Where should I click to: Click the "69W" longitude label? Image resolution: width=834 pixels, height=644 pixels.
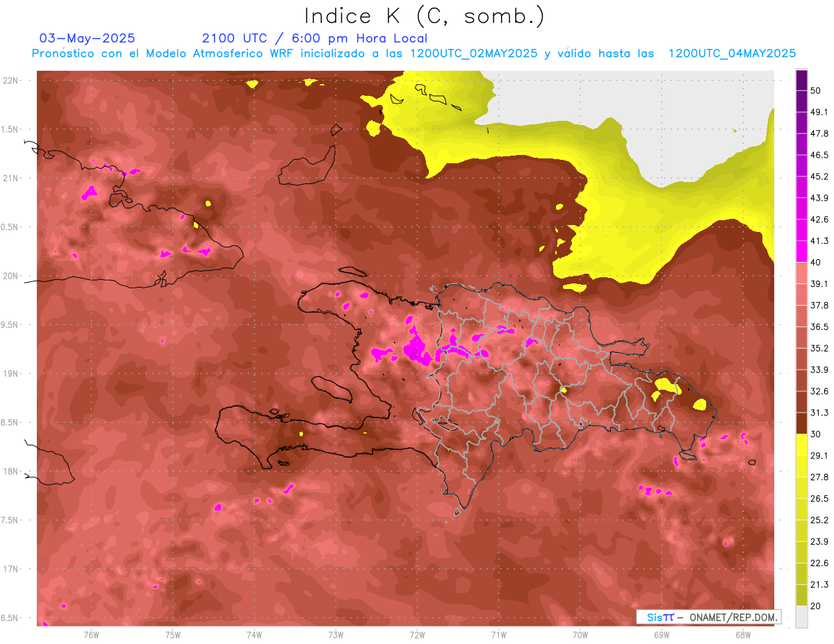click(x=662, y=634)
